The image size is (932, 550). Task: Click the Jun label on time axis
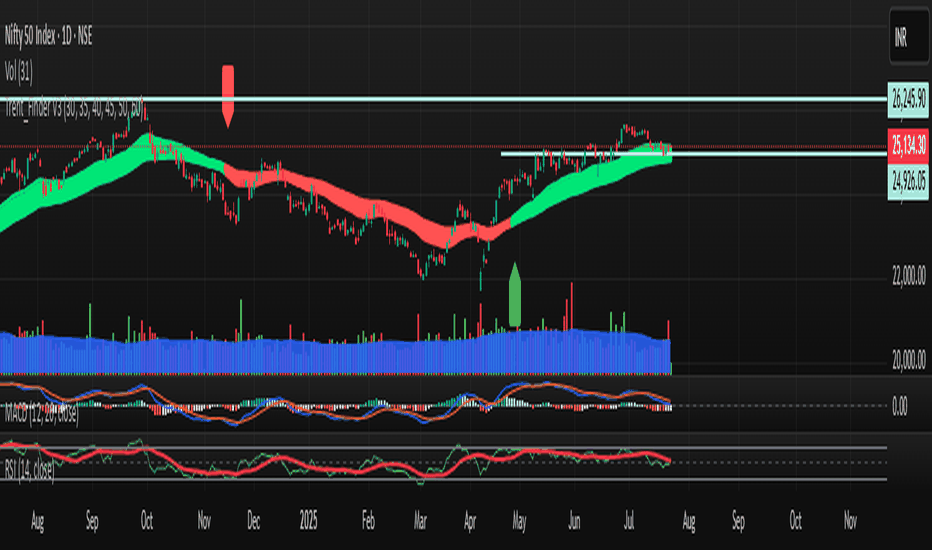(574, 521)
